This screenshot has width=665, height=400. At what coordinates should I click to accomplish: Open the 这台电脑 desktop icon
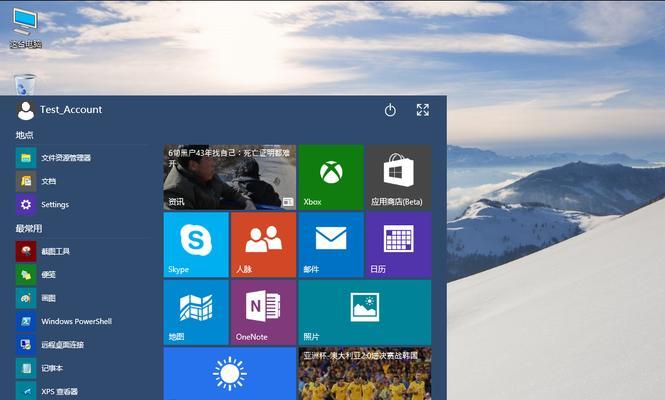[25, 28]
